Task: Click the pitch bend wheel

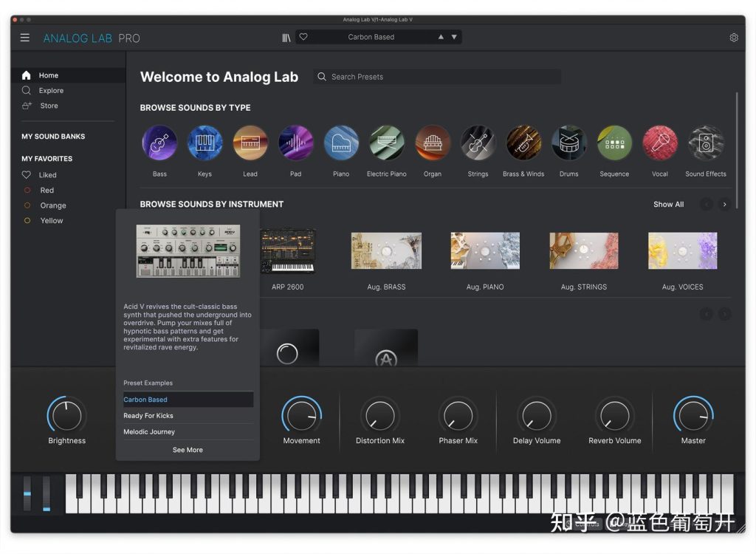Action: pos(27,493)
